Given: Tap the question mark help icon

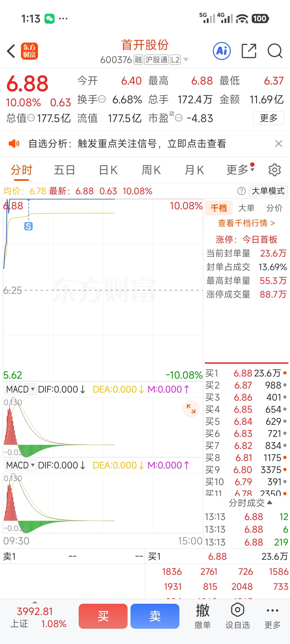Looking at the screenshot, I should [x=241, y=191].
